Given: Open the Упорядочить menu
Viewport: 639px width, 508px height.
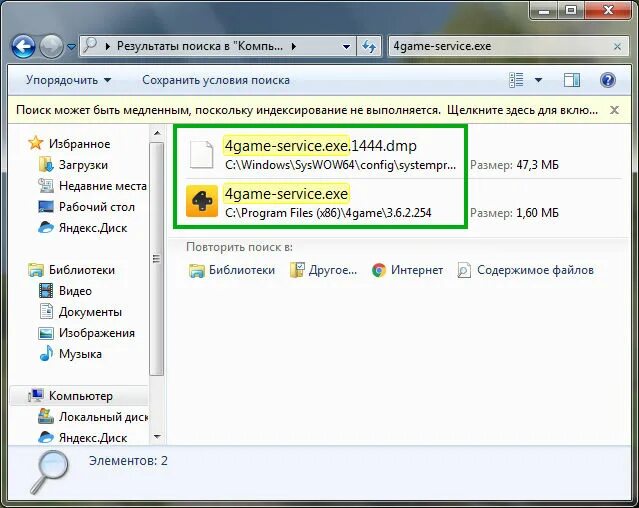Looking at the screenshot, I should pyautogui.click(x=68, y=80).
